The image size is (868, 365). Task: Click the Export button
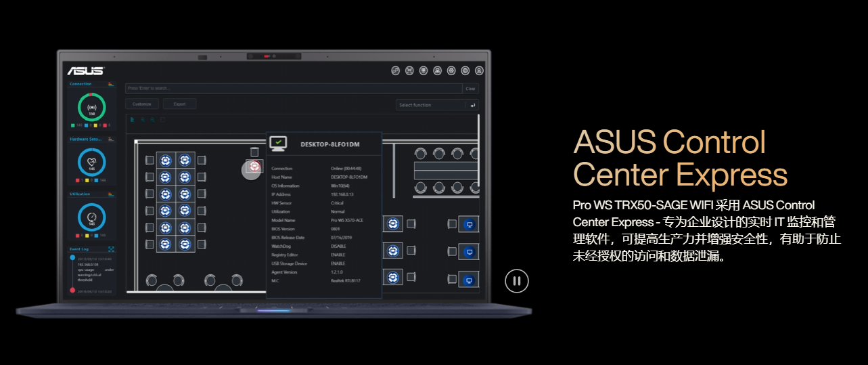click(x=179, y=104)
